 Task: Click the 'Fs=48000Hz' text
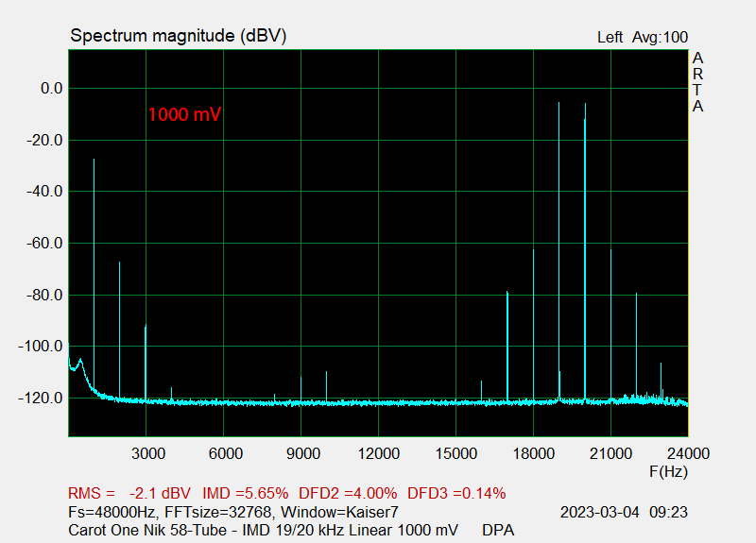(x=112, y=512)
